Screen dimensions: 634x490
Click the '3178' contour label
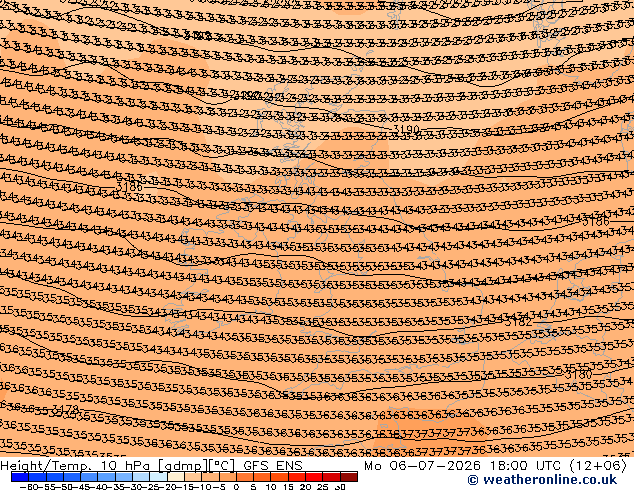coord(66,409)
